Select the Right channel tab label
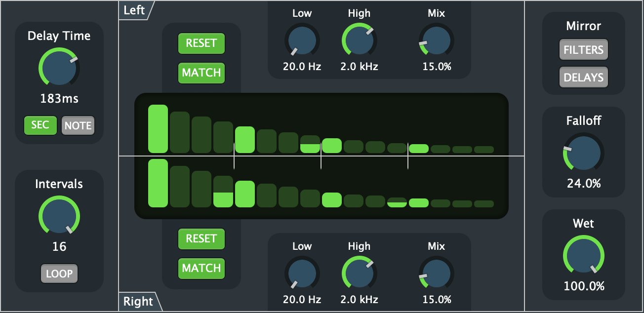644x313 pixels. click(x=138, y=301)
